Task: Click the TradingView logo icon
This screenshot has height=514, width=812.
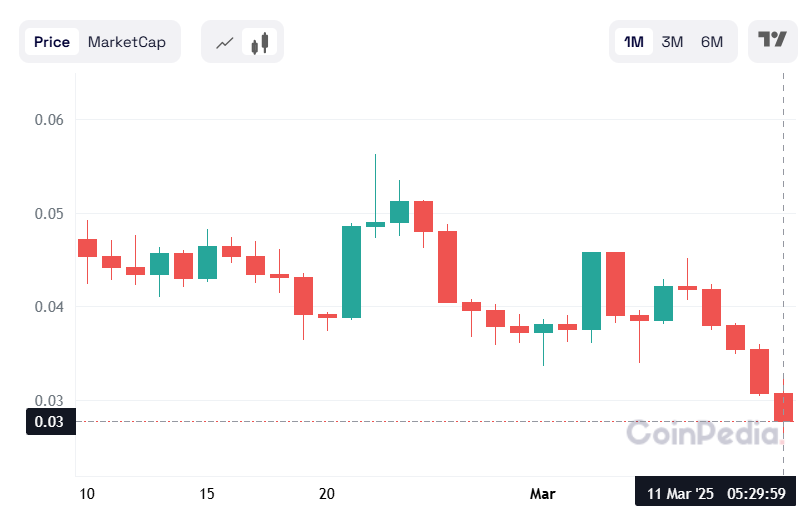Action: [772, 41]
